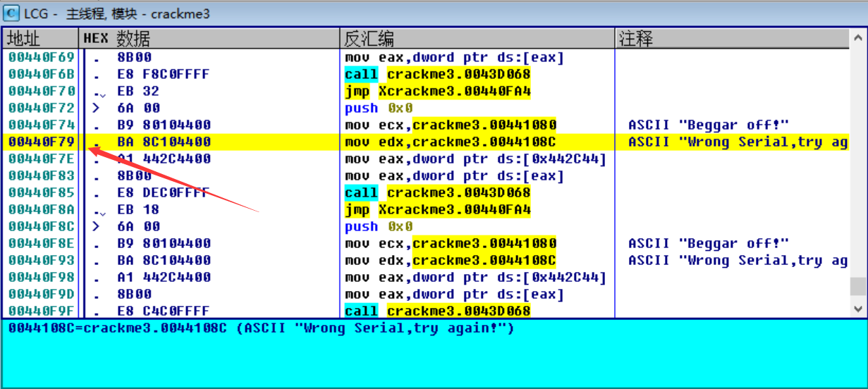Image resolution: width=868 pixels, height=389 pixels.
Task: Click info pane text 0044108C=crackme3.0044108C
Action: (x=260, y=328)
